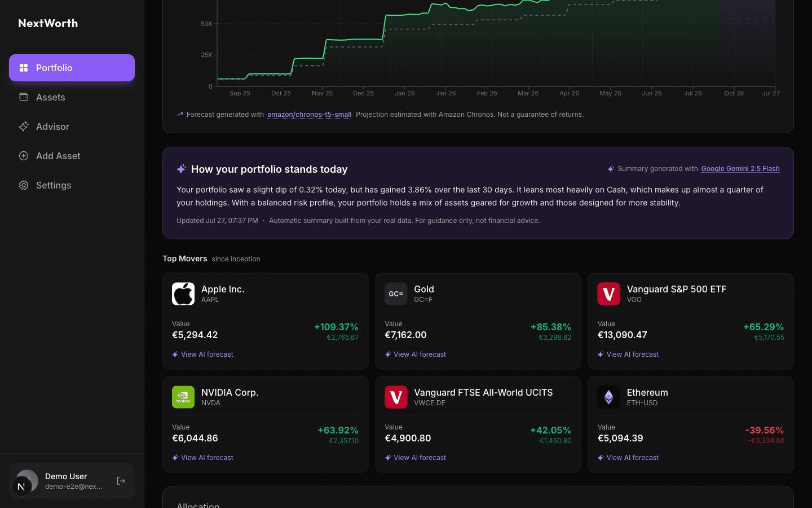Go to Assets in the sidebar
The width and height of the screenshot is (812, 508).
pyautogui.click(x=72, y=97)
